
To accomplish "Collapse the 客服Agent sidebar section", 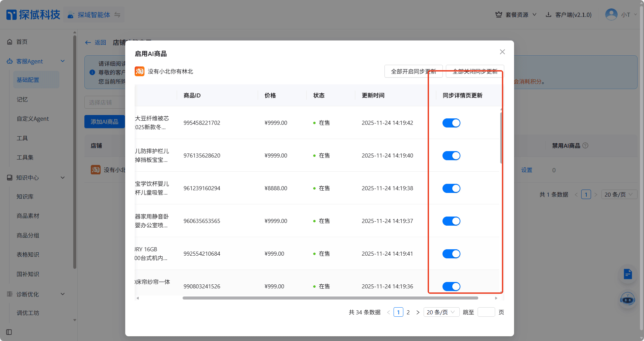I will click(x=62, y=61).
